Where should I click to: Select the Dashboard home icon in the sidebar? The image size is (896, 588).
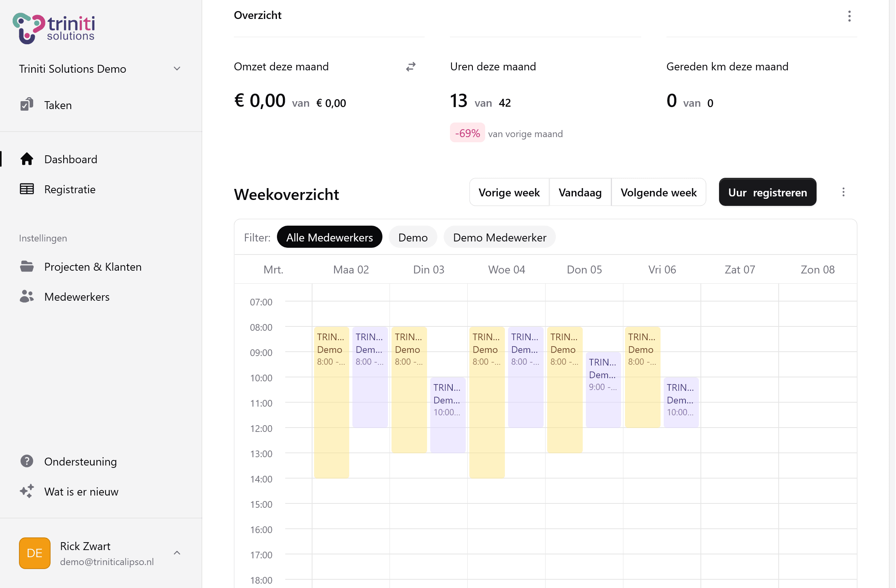[27, 159]
